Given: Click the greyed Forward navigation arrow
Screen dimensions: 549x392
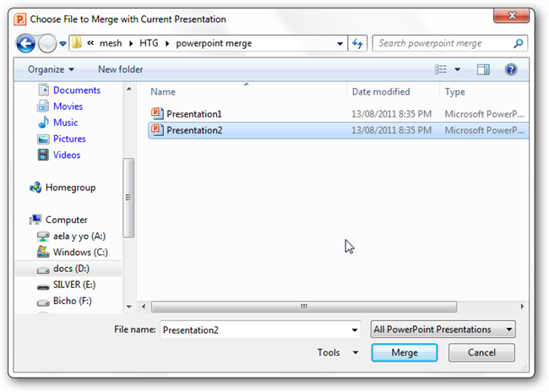Looking at the screenshot, I should click(x=47, y=43).
